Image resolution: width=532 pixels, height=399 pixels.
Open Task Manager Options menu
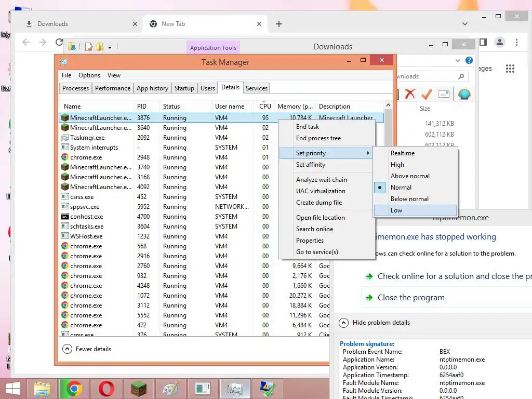[x=89, y=75]
